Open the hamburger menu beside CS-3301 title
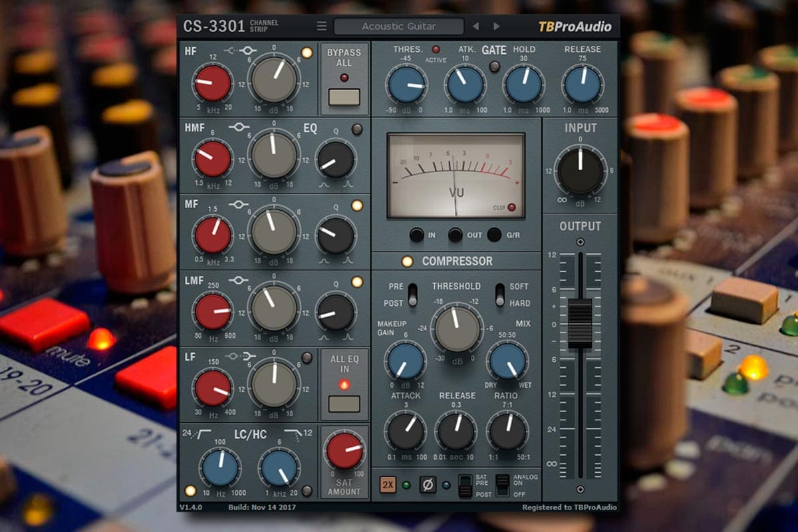The width and height of the screenshot is (798, 532). coord(322,27)
